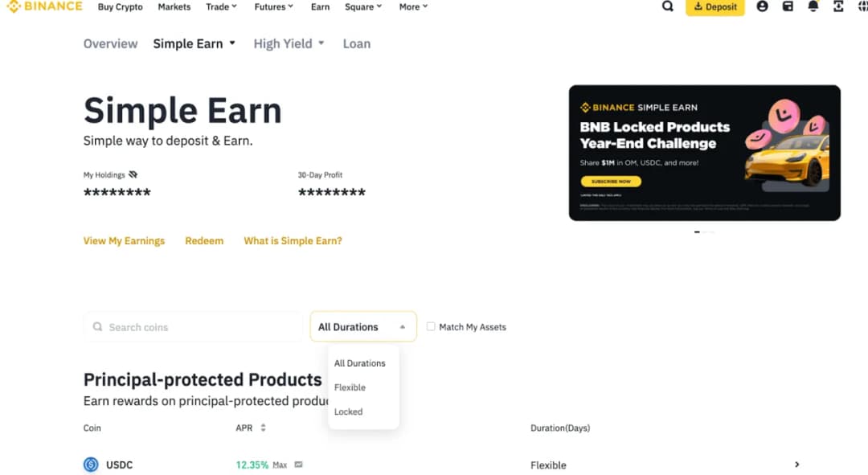This screenshot has height=475, width=868.
Task: Enable the Match My Assets checkbox
Action: [x=431, y=326]
